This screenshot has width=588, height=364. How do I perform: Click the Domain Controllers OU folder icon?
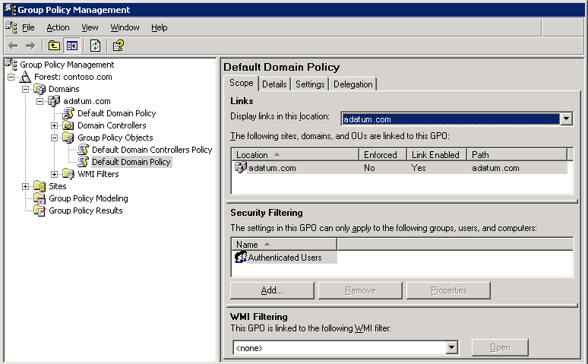[68, 125]
